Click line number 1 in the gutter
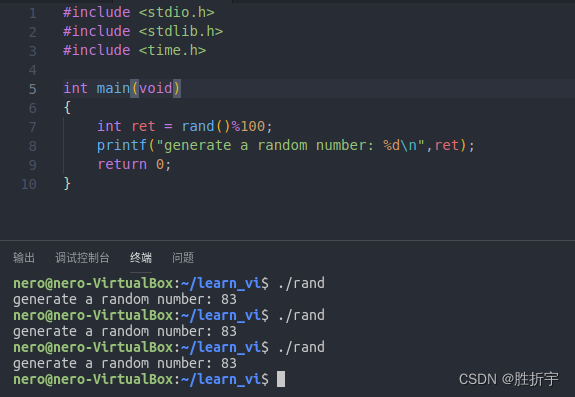This screenshot has width=575, height=397. coord(33,13)
